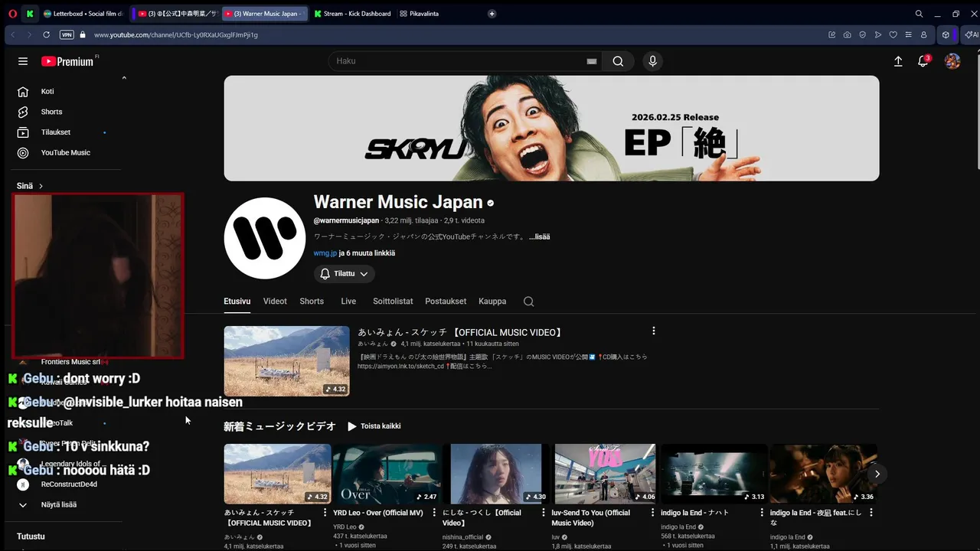Open the Opera menu logo
Image resolution: width=980 pixels, height=551 pixels.
point(13,13)
